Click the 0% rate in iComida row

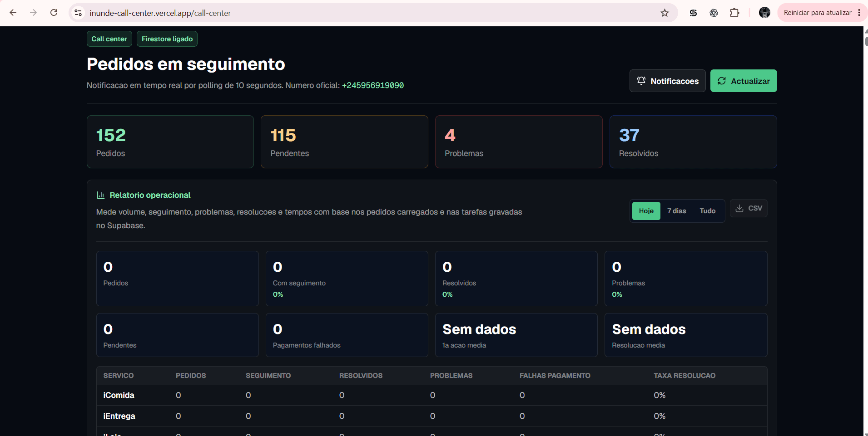[660, 395]
